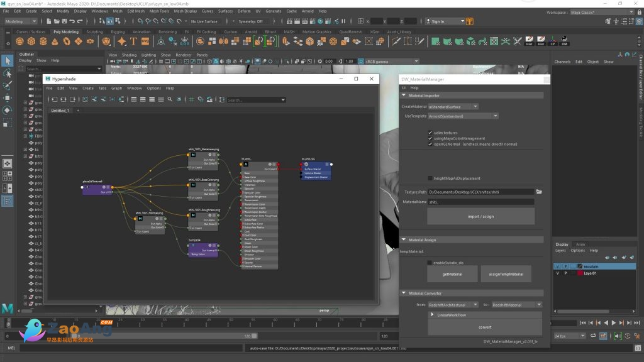
Task: Click the MaterialName input field
Action: (481, 202)
